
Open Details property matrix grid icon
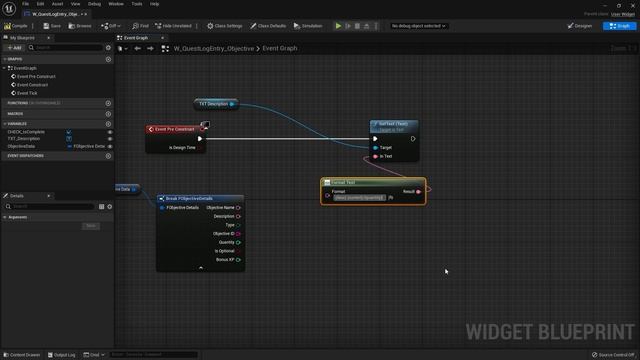[102, 207]
